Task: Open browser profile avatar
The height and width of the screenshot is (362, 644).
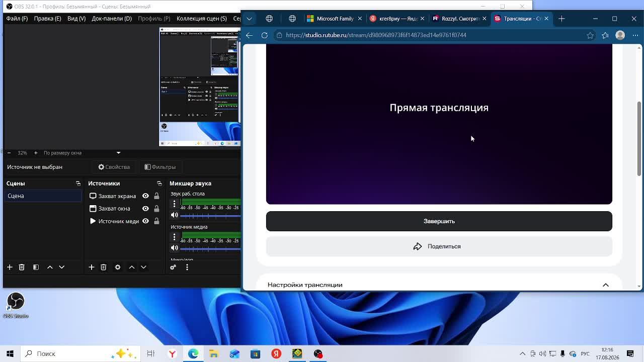Action: [620, 35]
